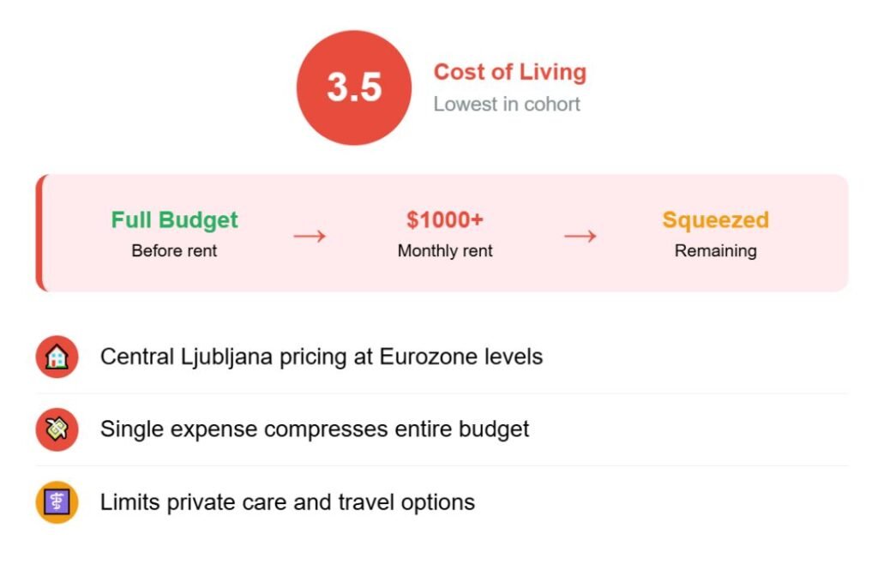Screen dimensions: 878x588
Task: Click the Remaining caption
Action: click(715, 251)
